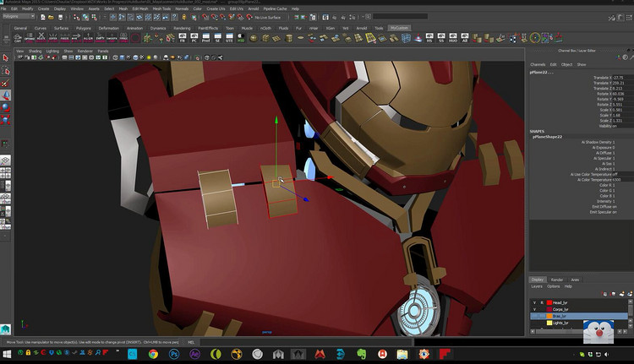Image resolution: width=634 pixels, height=364 pixels.
Task: Open the Edit Mesh menu
Action: coord(140,8)
